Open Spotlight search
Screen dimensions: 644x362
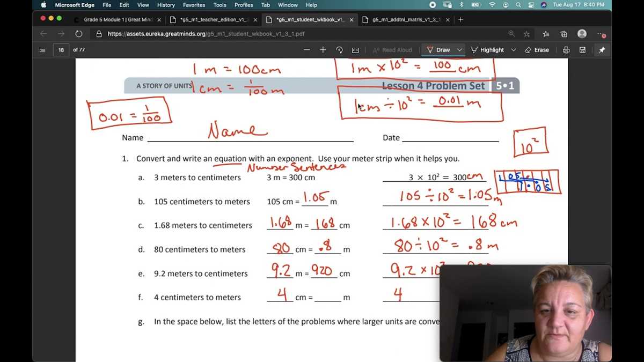click(519, 5)
